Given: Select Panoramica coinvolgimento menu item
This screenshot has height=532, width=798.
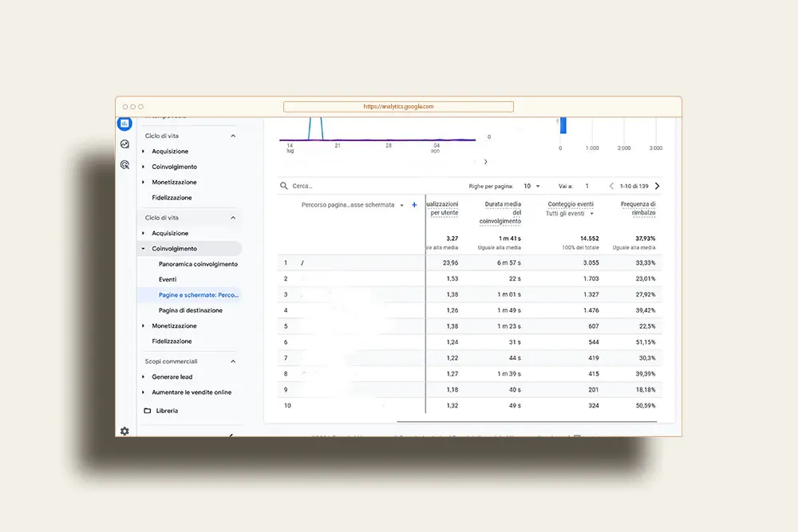Looking at the screenshot, I should pyautogui.click(x=198, y=264).
